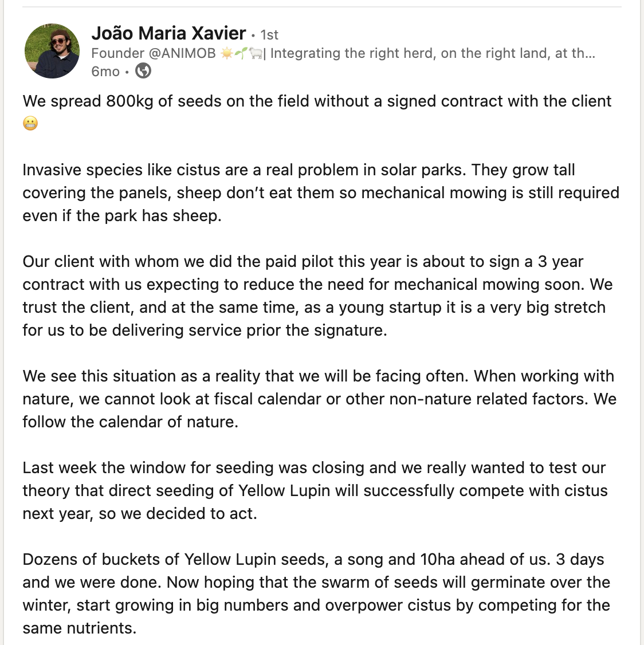The image size is (644, 645).
Task: Click the truncated headline ellipsis after 'at th'
Action: [589, 53]
